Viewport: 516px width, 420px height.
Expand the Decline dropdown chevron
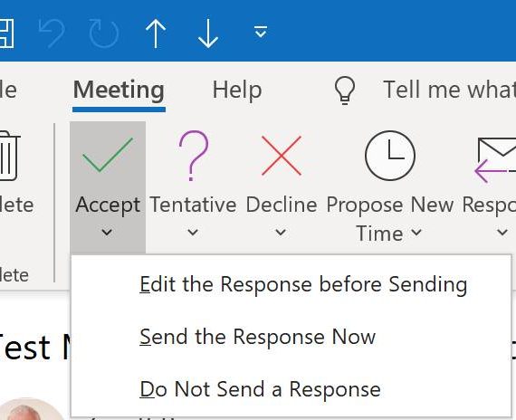(x=281, y=233)
